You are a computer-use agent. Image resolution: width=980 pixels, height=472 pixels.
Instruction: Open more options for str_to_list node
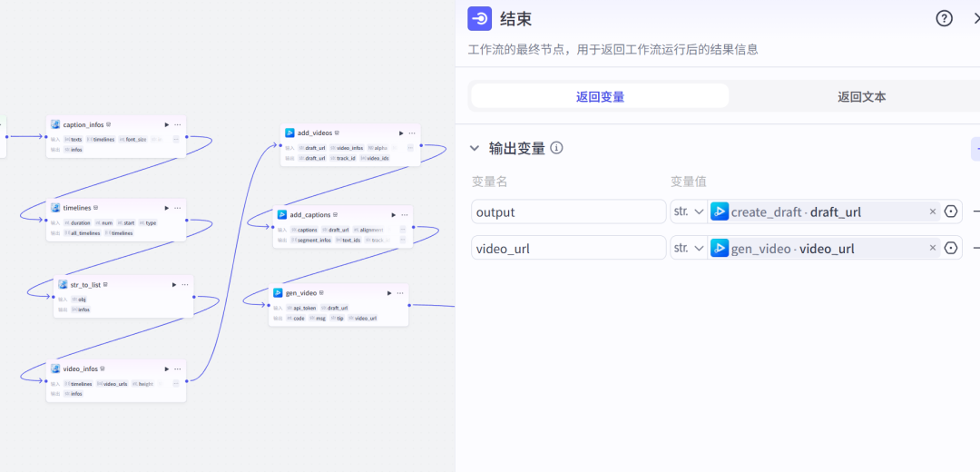pyautogui.click(x=185, y=284)
